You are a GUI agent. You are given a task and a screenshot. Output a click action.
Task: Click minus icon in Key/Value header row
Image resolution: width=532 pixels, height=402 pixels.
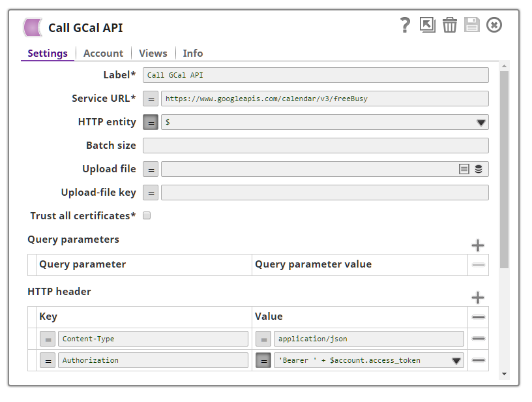pos(479,317)
